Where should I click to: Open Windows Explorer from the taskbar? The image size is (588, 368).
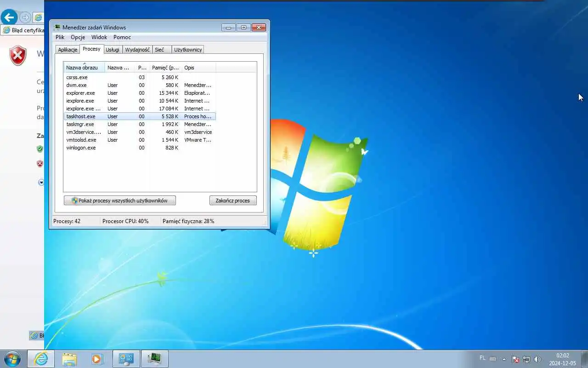[x=69, y=359]
